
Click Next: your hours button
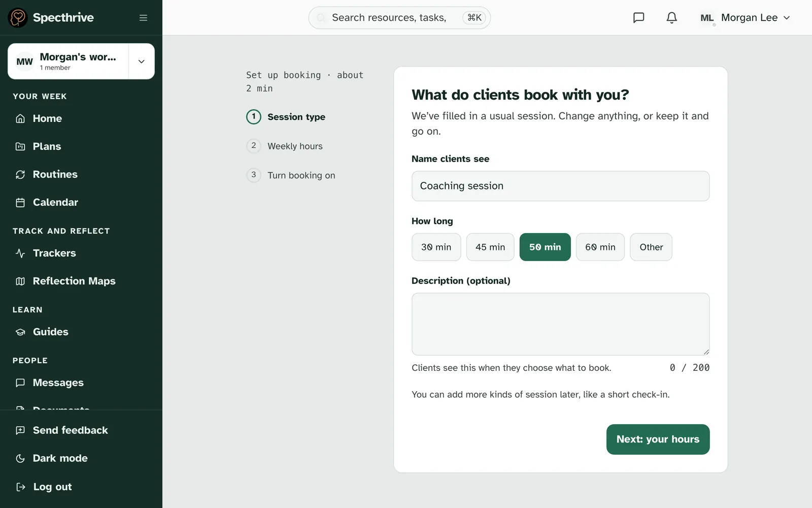tap(658, 439)
